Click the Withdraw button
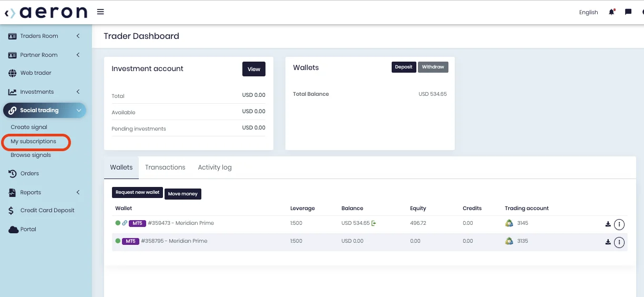This screenshot has width=644, height=297. (x=433, y=67)
